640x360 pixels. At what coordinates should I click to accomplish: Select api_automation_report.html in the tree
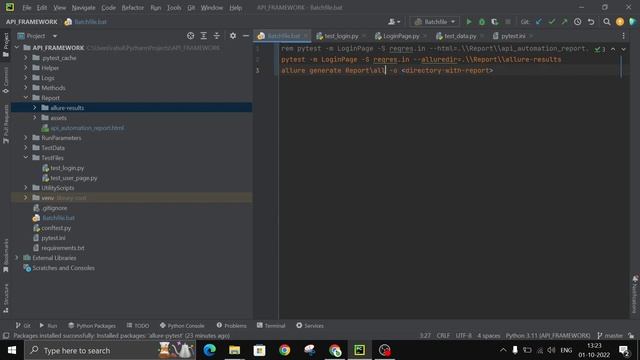(87, 128)
